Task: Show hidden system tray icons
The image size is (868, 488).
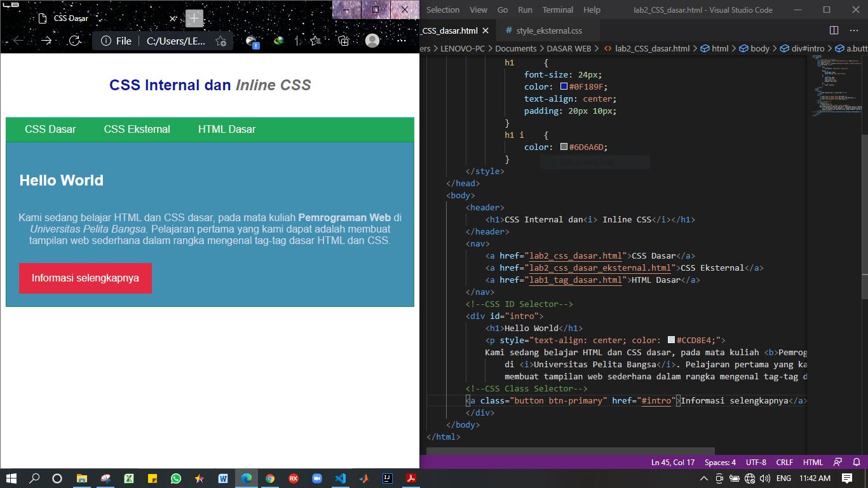Action: click(703, 478)
